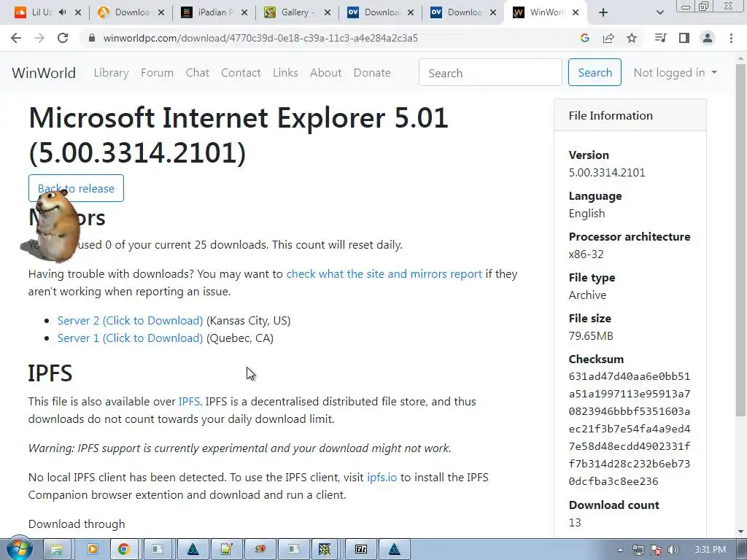The width and height of the screenshot is (747, 560).
Task: Open the Library nav item
Action: click(111, 73)
